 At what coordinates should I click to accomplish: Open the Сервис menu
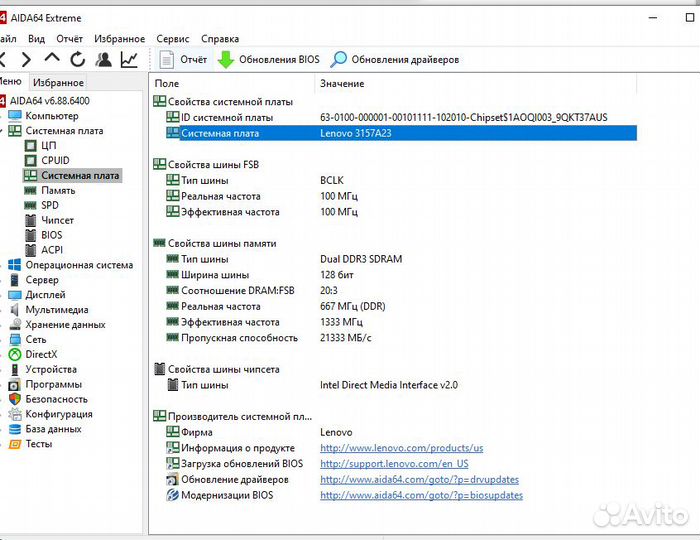click(x=173, y=39)
